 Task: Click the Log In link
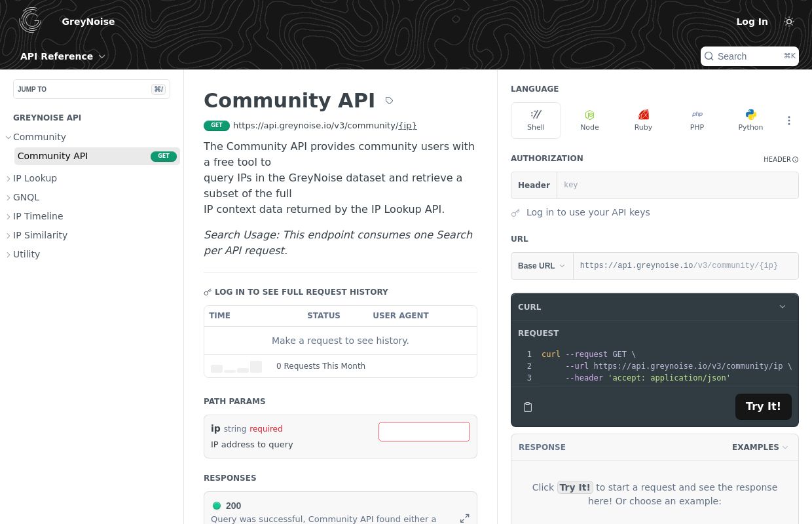752,22
